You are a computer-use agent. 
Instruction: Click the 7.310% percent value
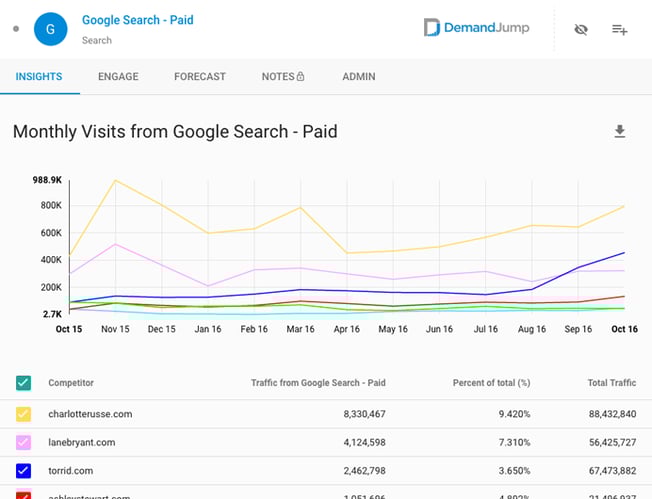(515, 442)
